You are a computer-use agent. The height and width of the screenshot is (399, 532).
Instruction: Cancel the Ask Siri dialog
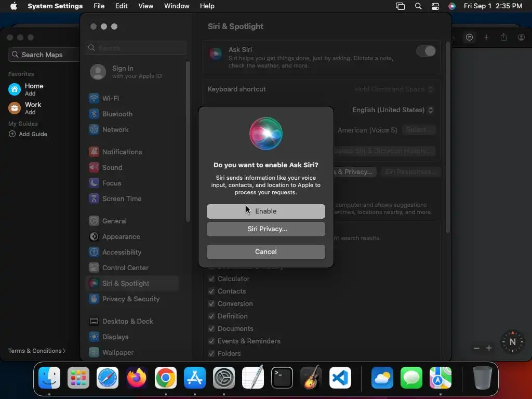[266, 252]
